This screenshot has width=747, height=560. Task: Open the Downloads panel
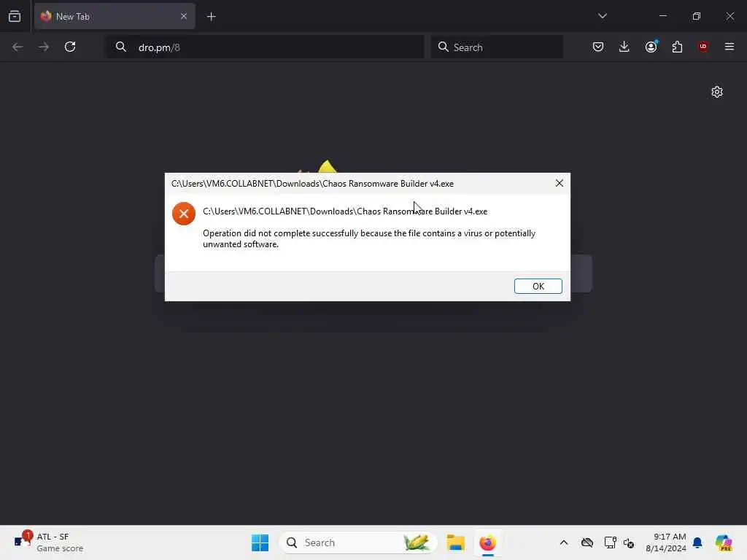[x=624, y=47]
